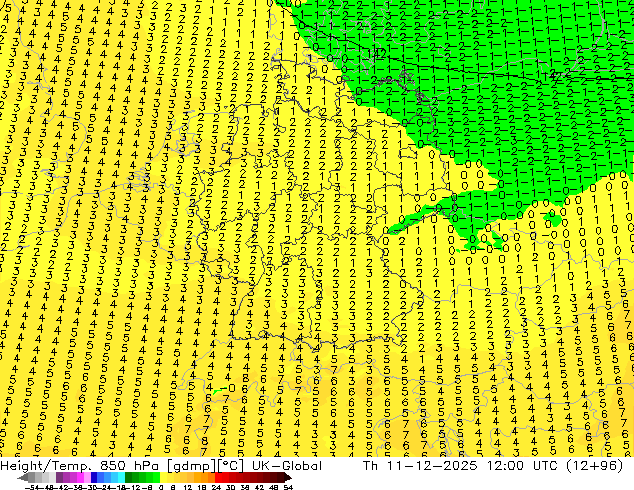This screenshot has height=490, width=634.
Task: Click the "12" legend scale label
Action: pyautogui.click(x=188, y=488)
